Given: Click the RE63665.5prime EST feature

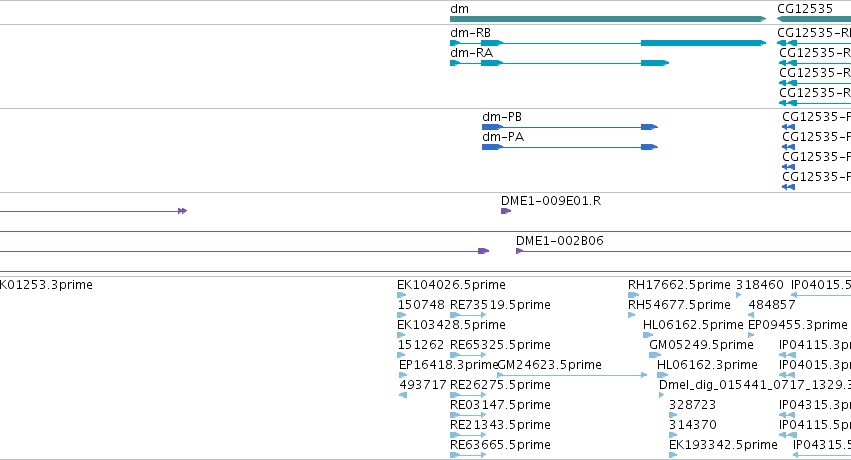Looking at the screenshot, I should (x=468, y=455).
